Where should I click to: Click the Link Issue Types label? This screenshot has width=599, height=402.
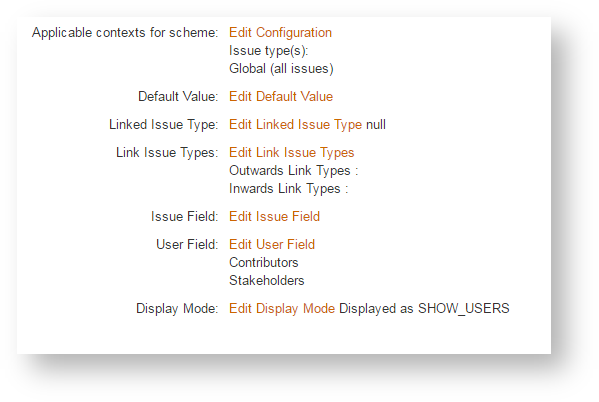click(x=167, y=153)
